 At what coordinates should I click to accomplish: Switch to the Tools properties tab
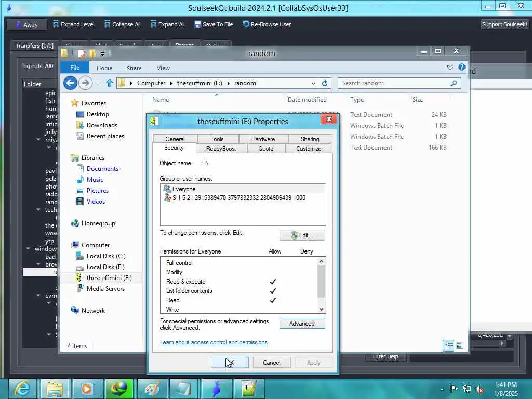point(217,139)
